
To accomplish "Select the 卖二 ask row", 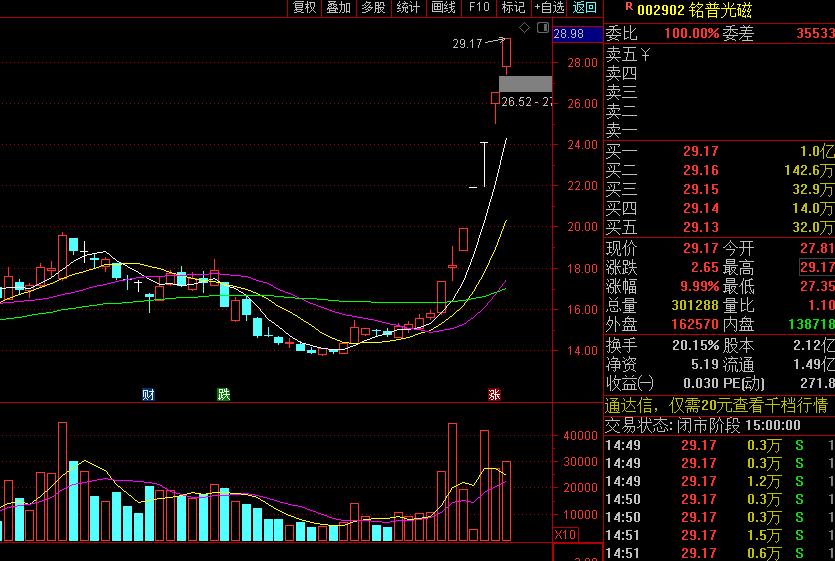I will point(719,111).
